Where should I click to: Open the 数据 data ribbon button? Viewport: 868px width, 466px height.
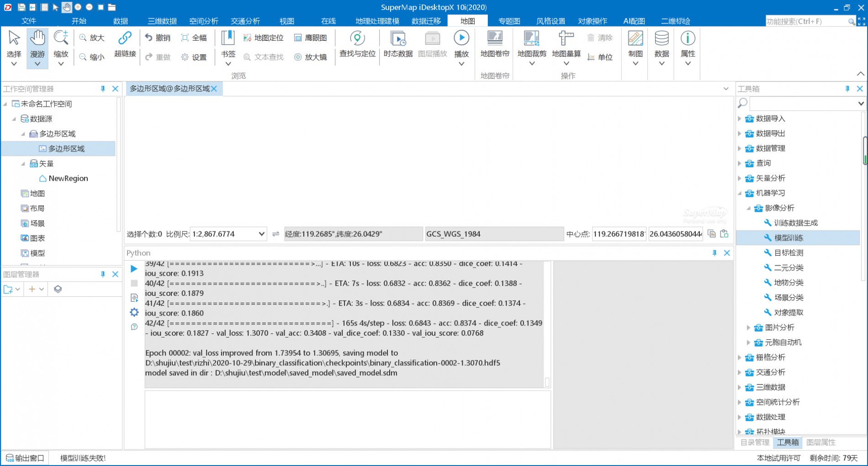click(x=662, y=48)
